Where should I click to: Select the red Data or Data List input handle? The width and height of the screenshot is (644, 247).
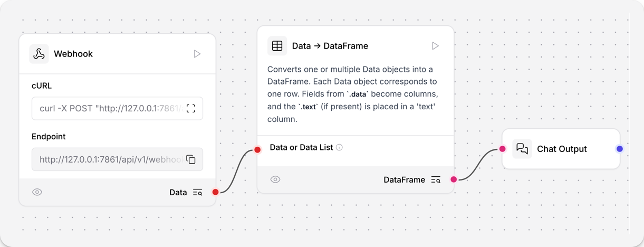pos(257,150)
